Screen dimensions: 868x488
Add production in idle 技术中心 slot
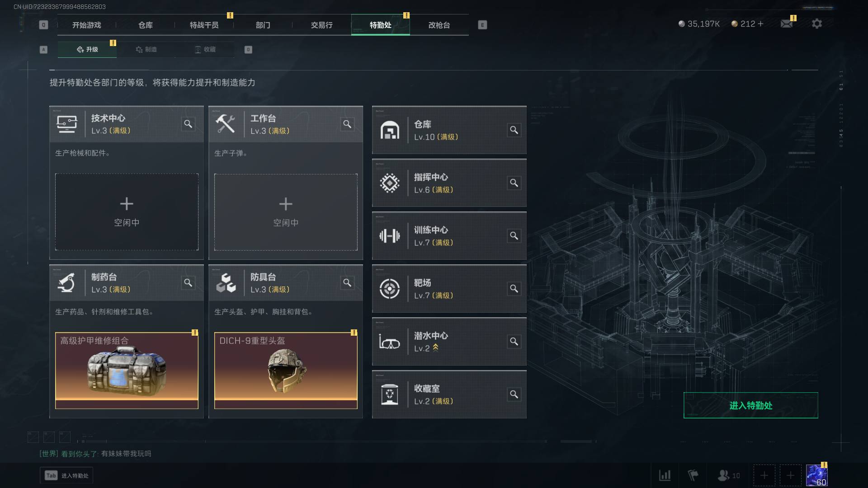[127, 212]
